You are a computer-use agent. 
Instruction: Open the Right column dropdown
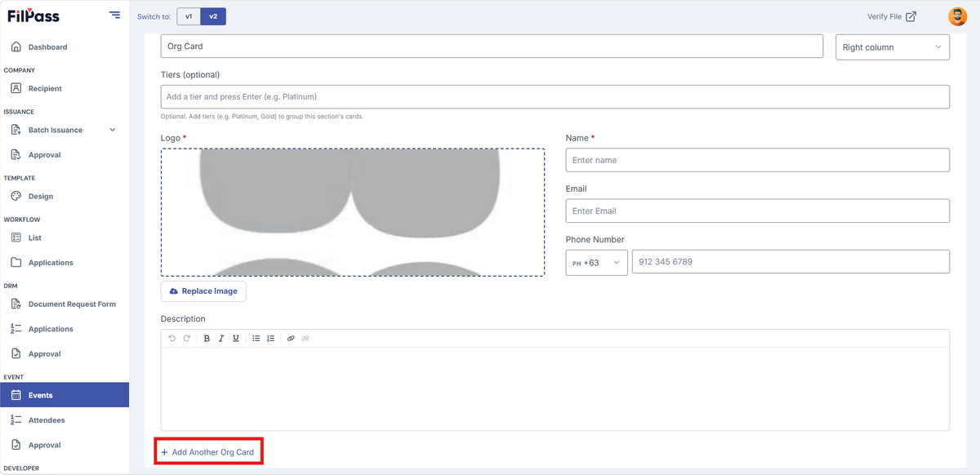pyautogui.click(x=893, y=47)
